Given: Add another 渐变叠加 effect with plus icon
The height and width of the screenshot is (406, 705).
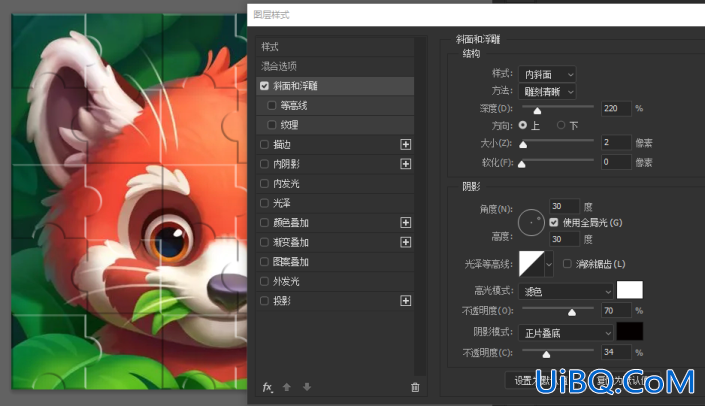Looking at the screenshot, I should (406, 242).
